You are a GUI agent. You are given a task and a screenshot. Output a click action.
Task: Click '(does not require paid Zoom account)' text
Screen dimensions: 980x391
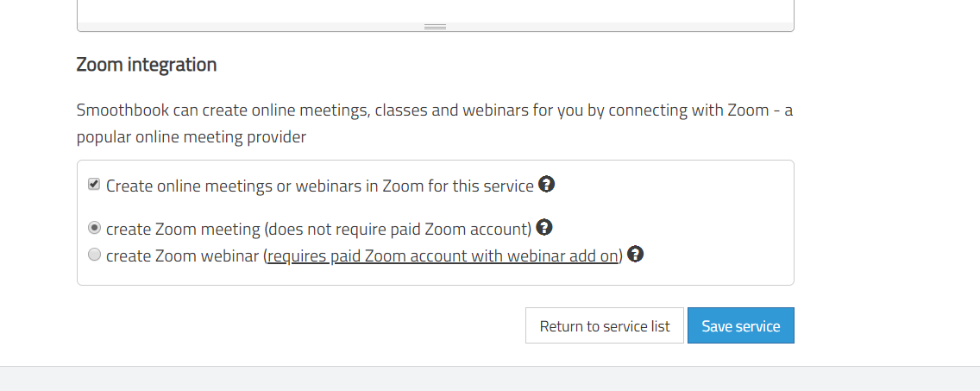click(399, 229)
